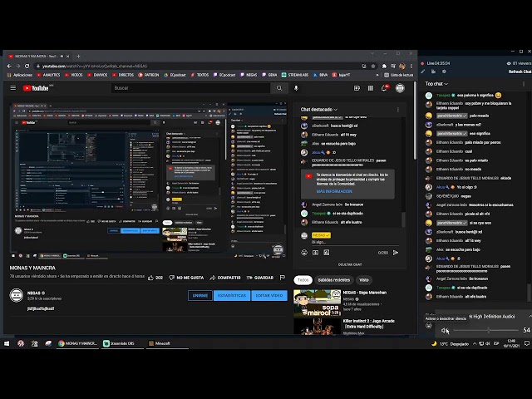Open the DIRECTOS bookmark

pyautogui.click(x=123, y=75)
